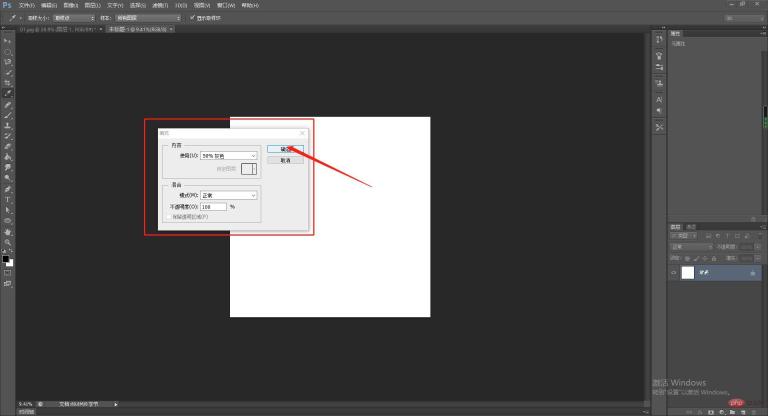Select the Path Selection tool
This screenshot has height=416, width=768.
7,210
